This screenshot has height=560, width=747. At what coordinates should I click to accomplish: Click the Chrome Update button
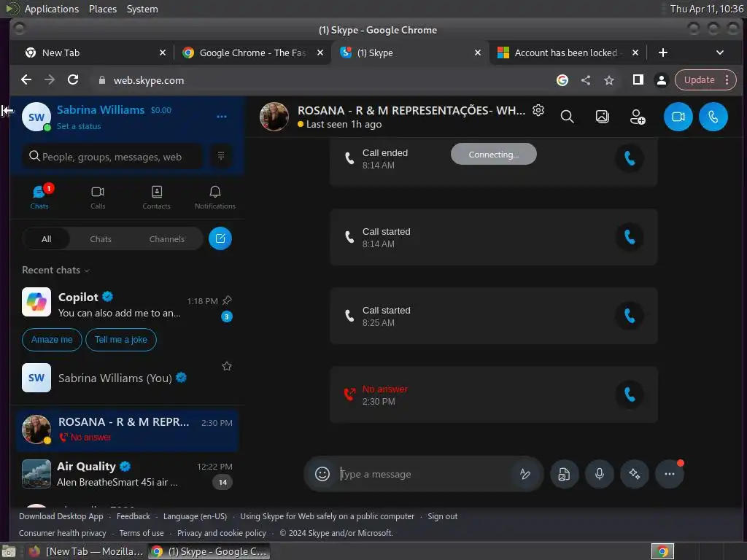point(705,80)
